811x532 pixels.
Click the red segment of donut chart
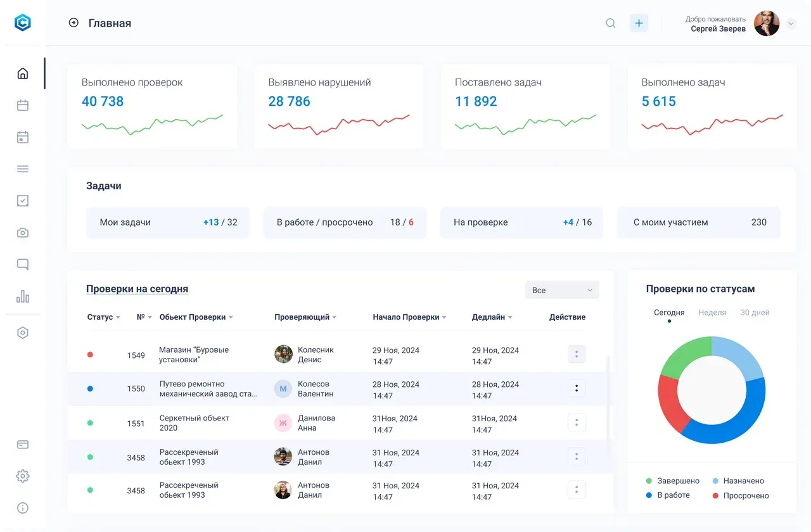668,404
